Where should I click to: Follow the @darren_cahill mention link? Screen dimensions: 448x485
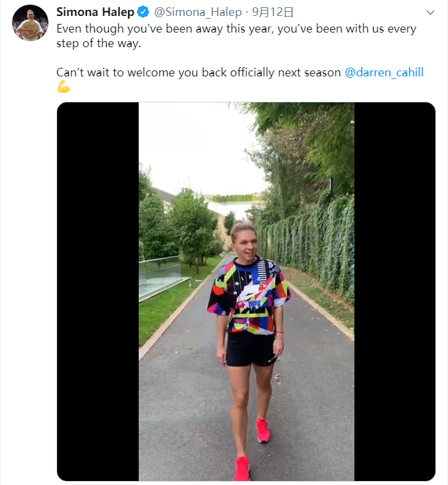tap(384, 72)
